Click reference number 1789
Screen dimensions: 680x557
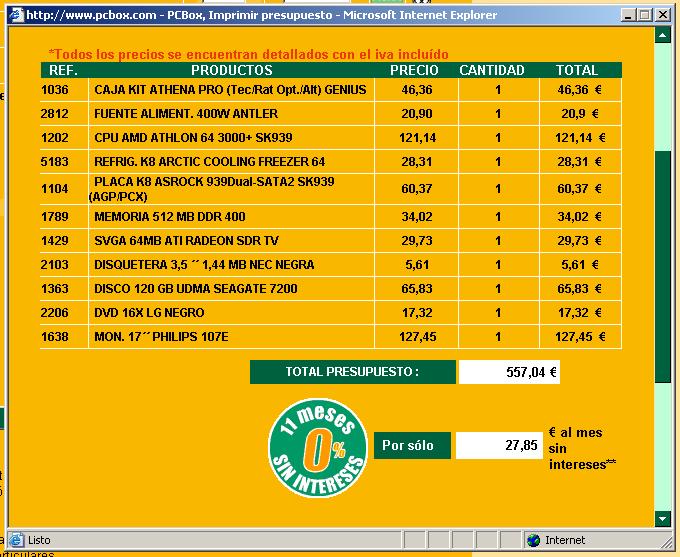click(55, 216)
